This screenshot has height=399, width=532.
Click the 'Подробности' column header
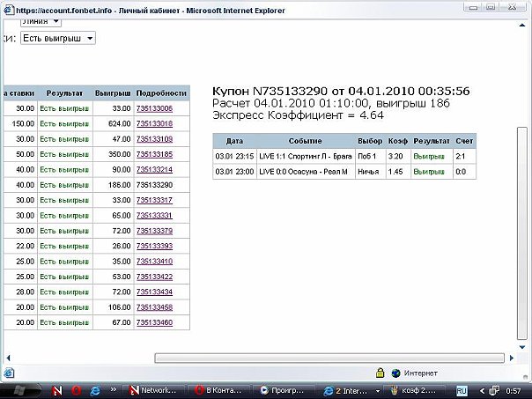[x=162, y=92]
